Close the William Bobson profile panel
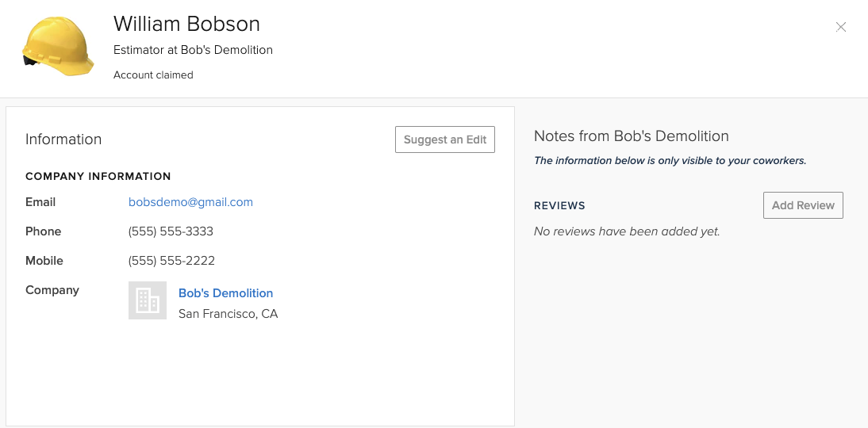This screenshot has height=428, width=868. [x=841, y=27]
